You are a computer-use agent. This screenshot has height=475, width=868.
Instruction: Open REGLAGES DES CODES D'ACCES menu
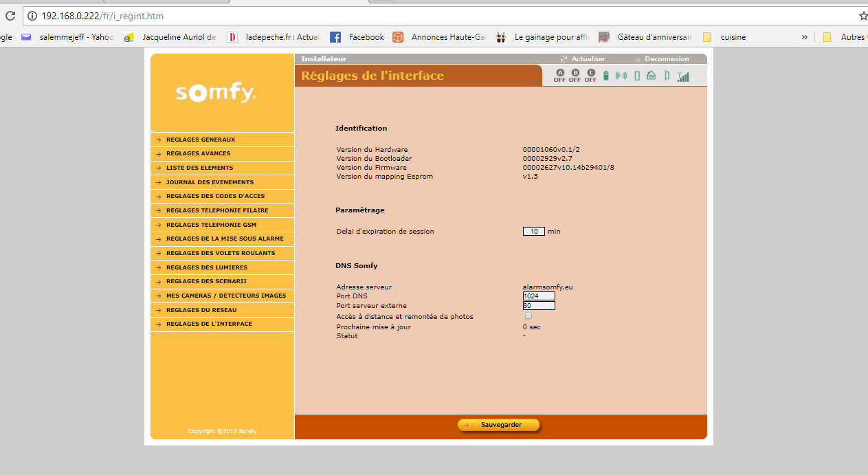click(222, 197)
